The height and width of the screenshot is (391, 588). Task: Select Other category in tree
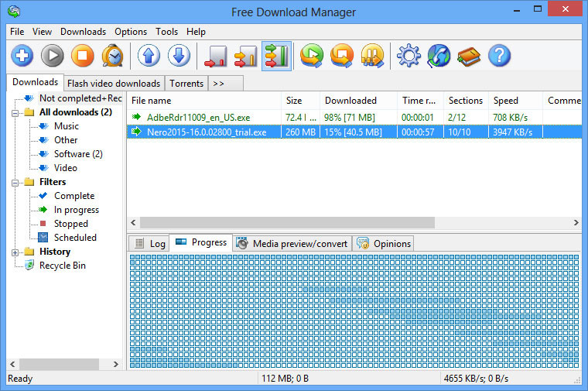click(x=66, y=140)
